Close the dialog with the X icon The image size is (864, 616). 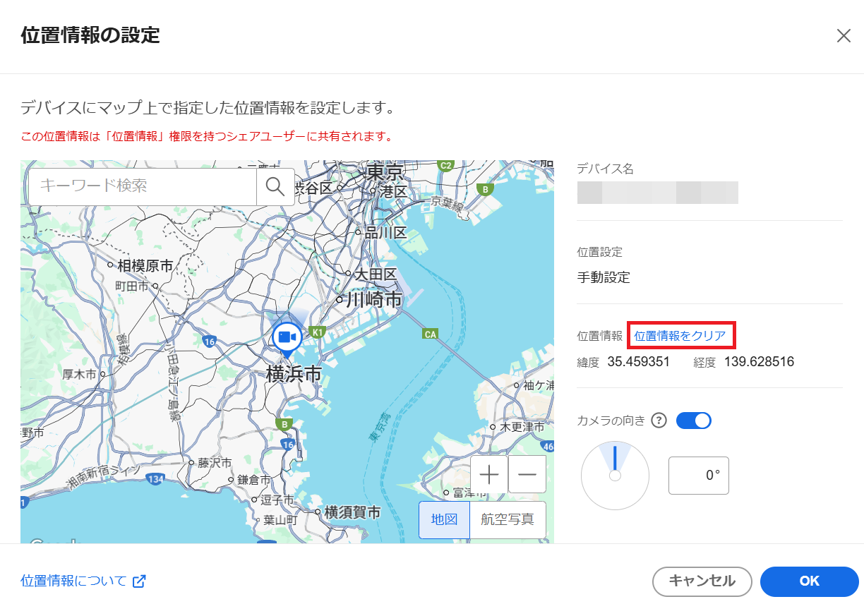coord(844,35)
